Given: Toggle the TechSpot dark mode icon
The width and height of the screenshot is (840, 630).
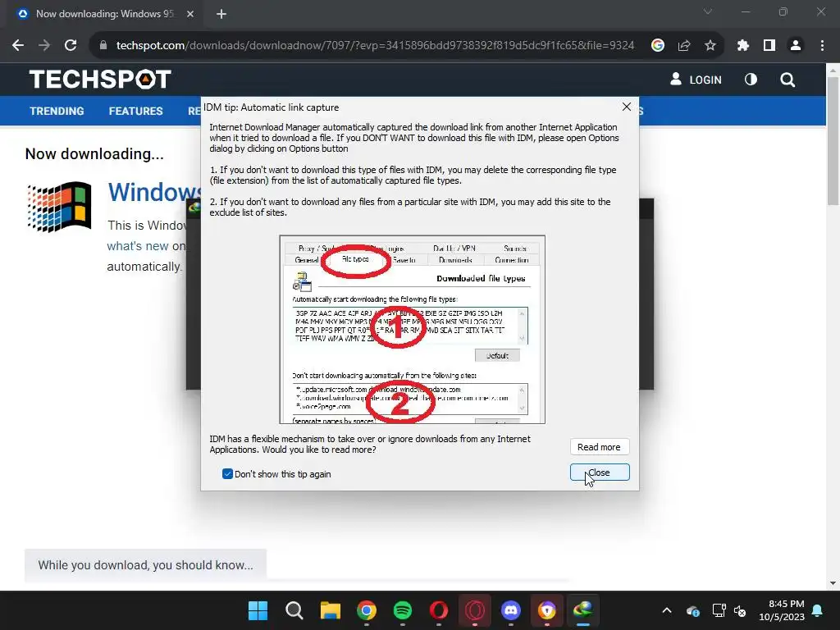Looking at the screenshot, I should [751, 80].
